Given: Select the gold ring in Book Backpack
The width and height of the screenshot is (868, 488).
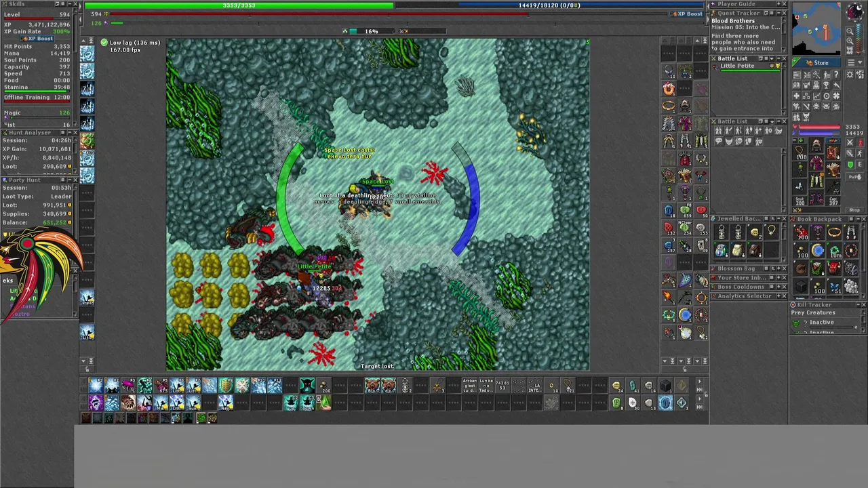Looking at the screenshot, I should (x=834, y=232).
